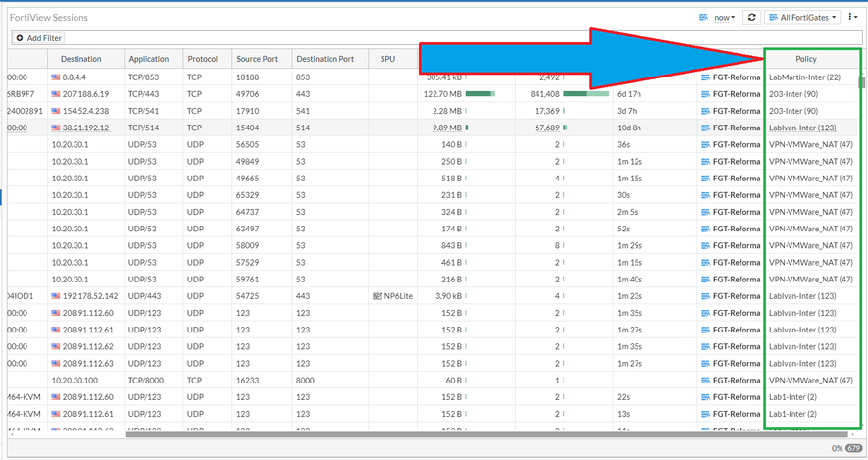
Task: Click the green packets bar next to 841,408
Action: [x=587, y=94]
